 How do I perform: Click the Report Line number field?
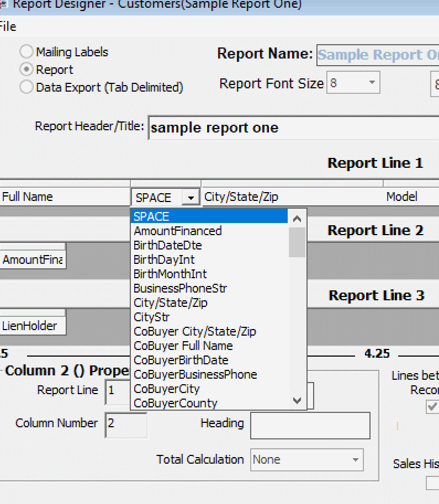118,392
